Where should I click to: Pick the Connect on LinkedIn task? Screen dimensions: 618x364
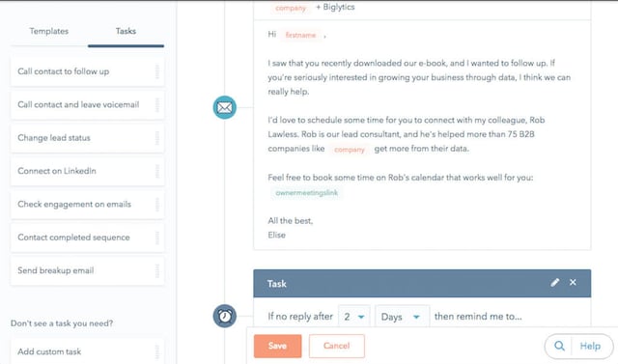tap(87, 171)
